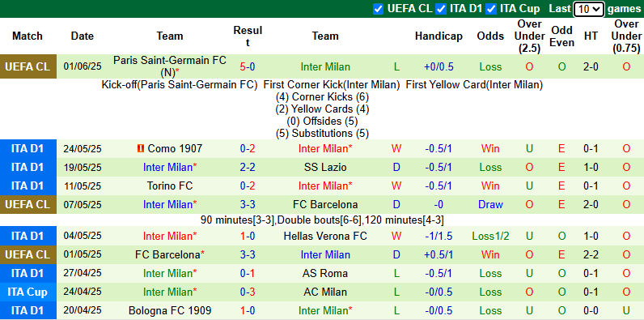Open the SS Lazio team link

[x=325, y=168]
